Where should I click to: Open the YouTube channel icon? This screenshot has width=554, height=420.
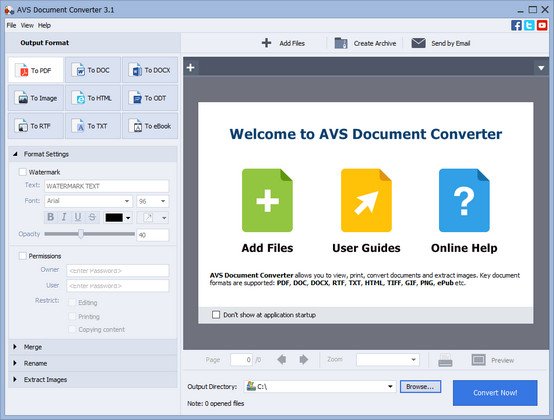pyautogui.click(x=542, y=25)
